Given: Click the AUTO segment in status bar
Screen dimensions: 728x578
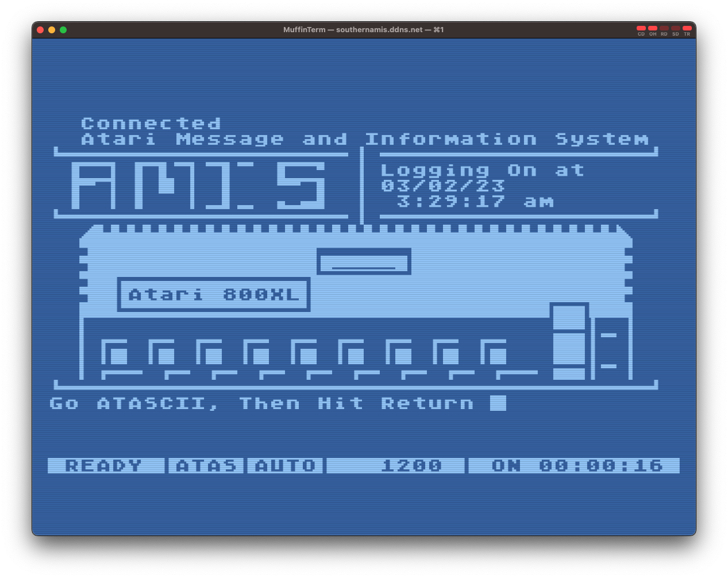Looking at the screenshot, I should tap(286, 465).
